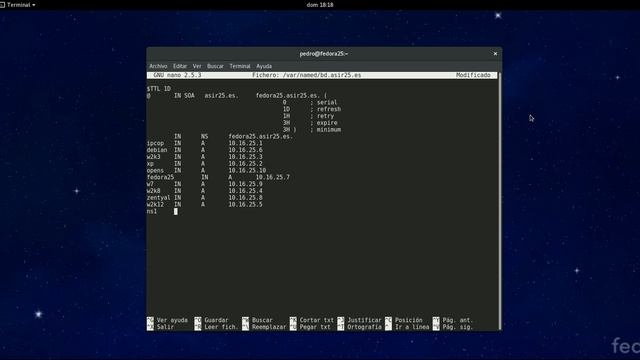
Task: Click the IP address 10.16.25.6
Action: [x=245, y=150]
